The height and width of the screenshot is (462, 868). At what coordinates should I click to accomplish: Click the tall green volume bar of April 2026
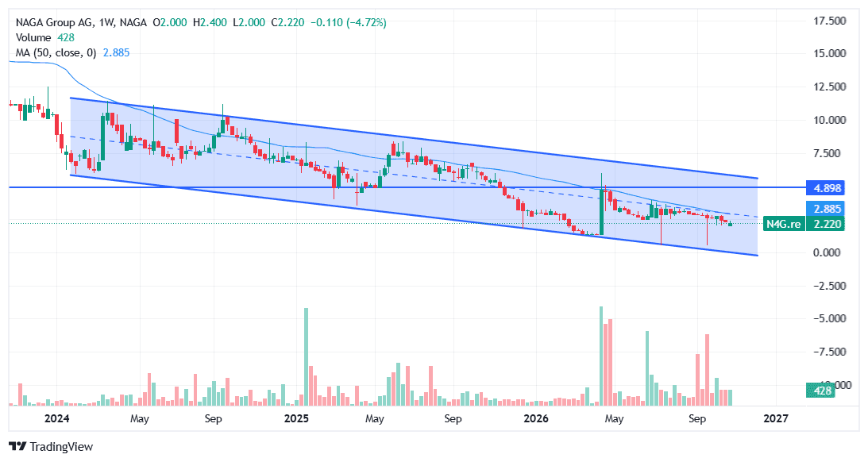click(601, 356)
